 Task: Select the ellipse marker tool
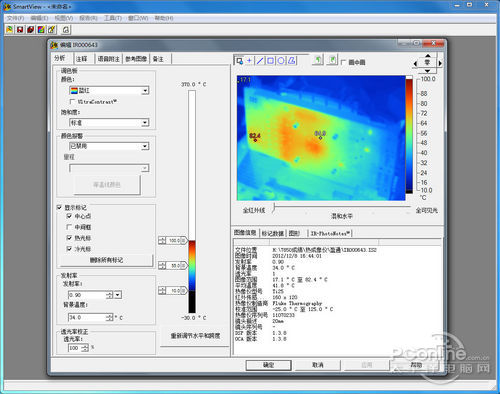281,61
